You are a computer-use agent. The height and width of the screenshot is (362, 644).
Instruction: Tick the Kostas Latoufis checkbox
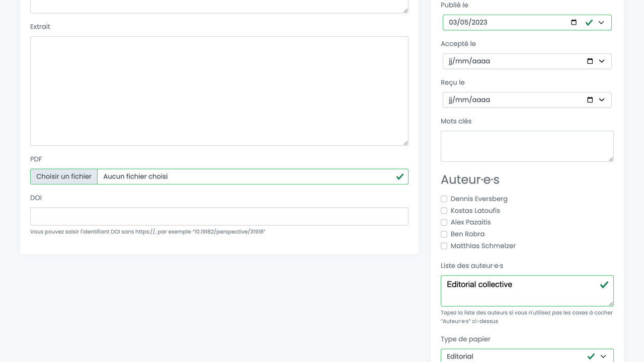pos(444,211)
